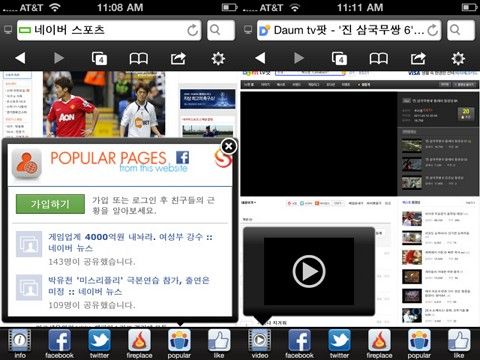Screen dimensions: 480x360
Task: Close the Popular Pages popup
Action: (x=229, y=146)
